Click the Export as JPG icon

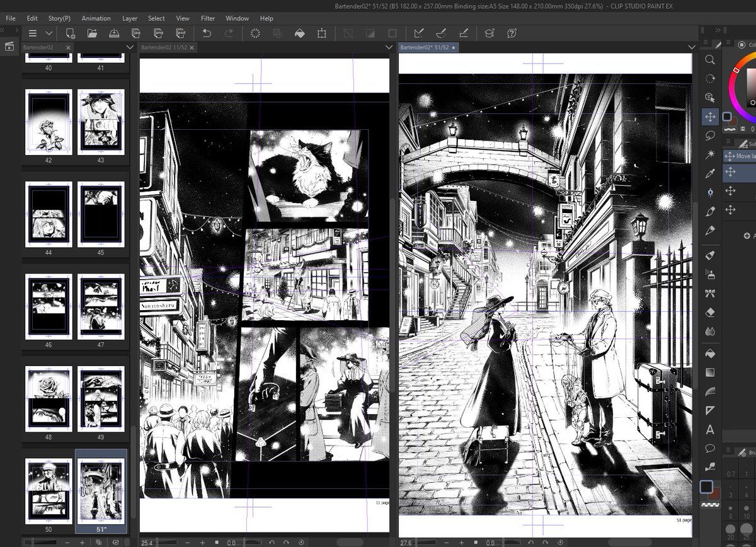pyautogui.click(x=136, y=33)
